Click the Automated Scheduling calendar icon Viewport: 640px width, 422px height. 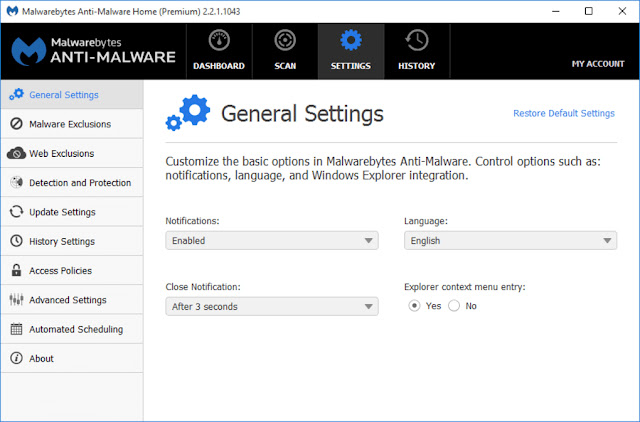point(16,329)
